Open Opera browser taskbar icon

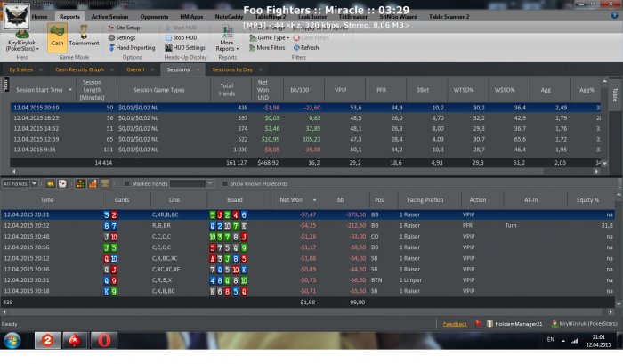[104, 340]
